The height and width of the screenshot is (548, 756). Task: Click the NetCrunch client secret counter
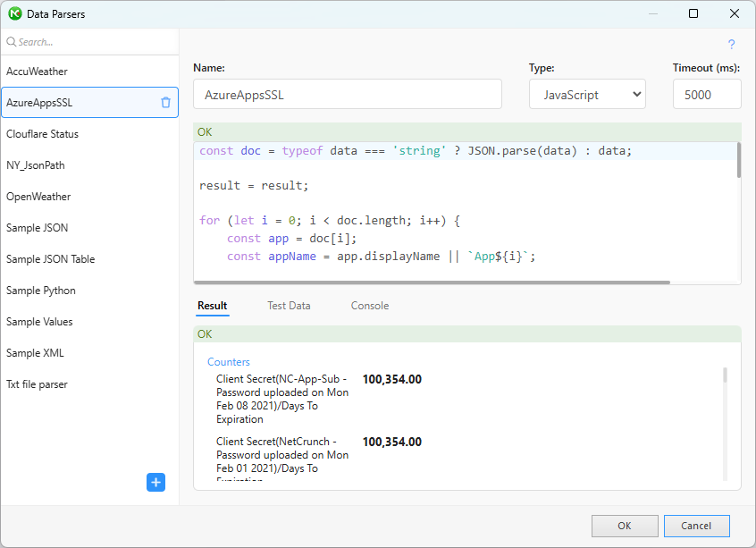tap(282, 460)
